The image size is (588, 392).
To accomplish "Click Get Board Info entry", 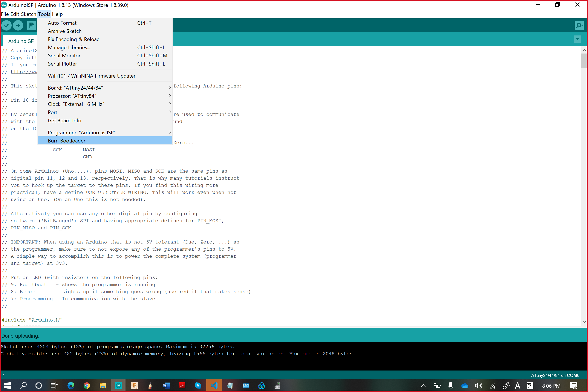I will [x=64, y=121].
